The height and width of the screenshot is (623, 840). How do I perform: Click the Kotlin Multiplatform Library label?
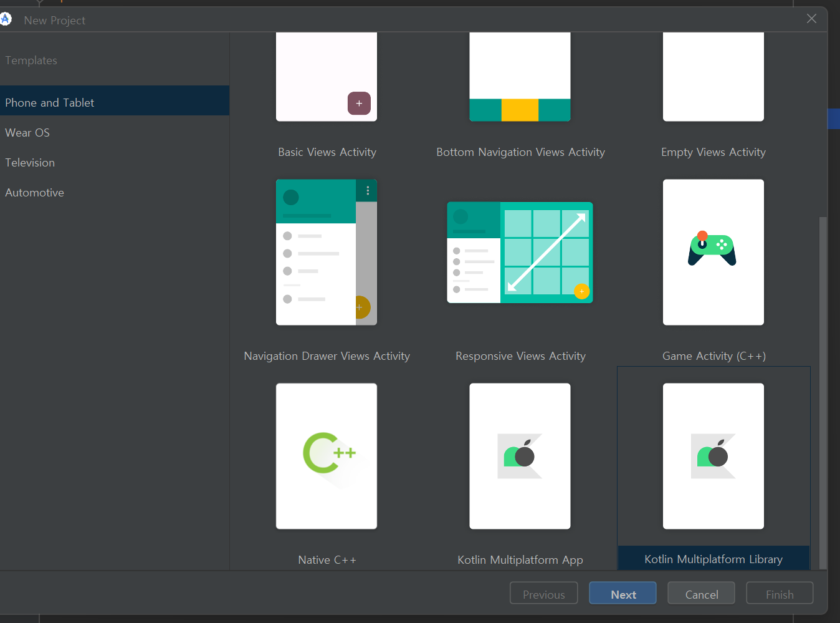(x=714, y=559)
